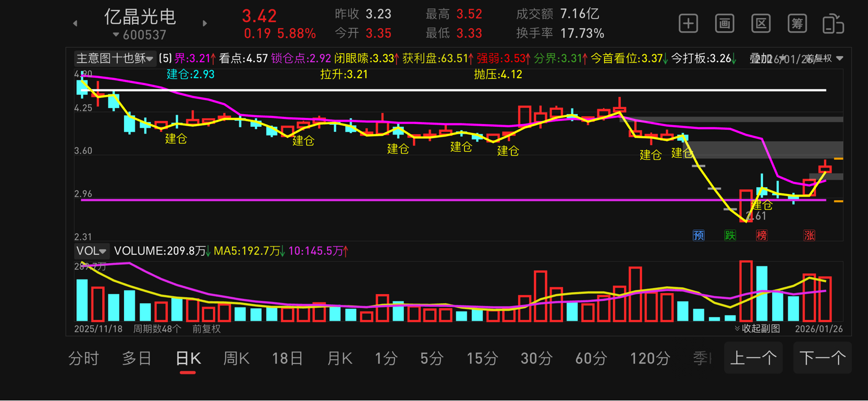
Task: Tap the green 跌 marker on chart
Action: [730, 235]
